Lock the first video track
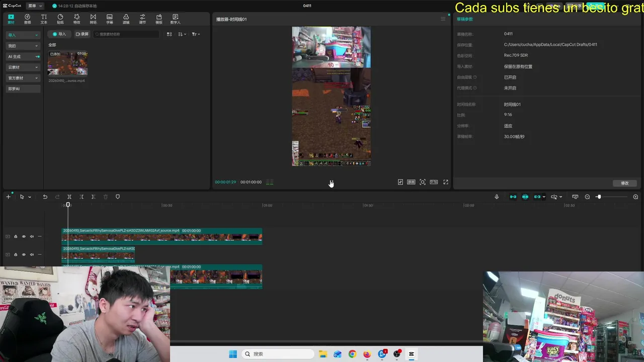The image size is (644, 362). click(x=16, y=236)
